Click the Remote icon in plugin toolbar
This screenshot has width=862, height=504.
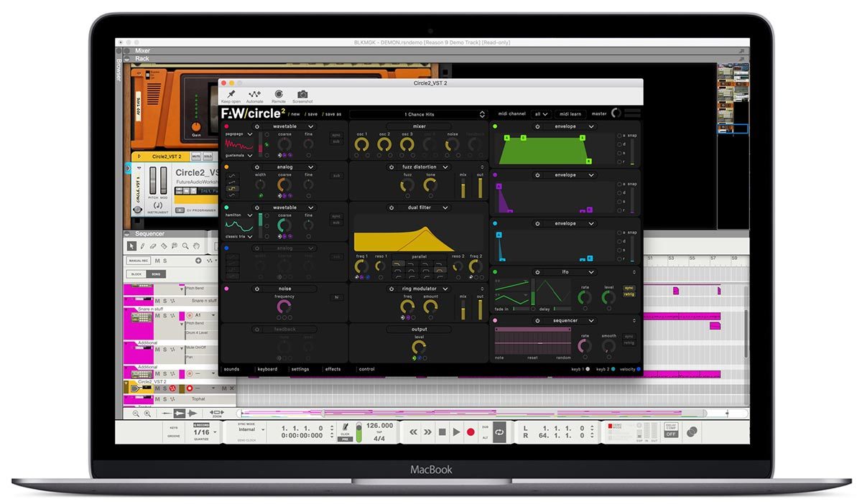click(x=279, y=94)
